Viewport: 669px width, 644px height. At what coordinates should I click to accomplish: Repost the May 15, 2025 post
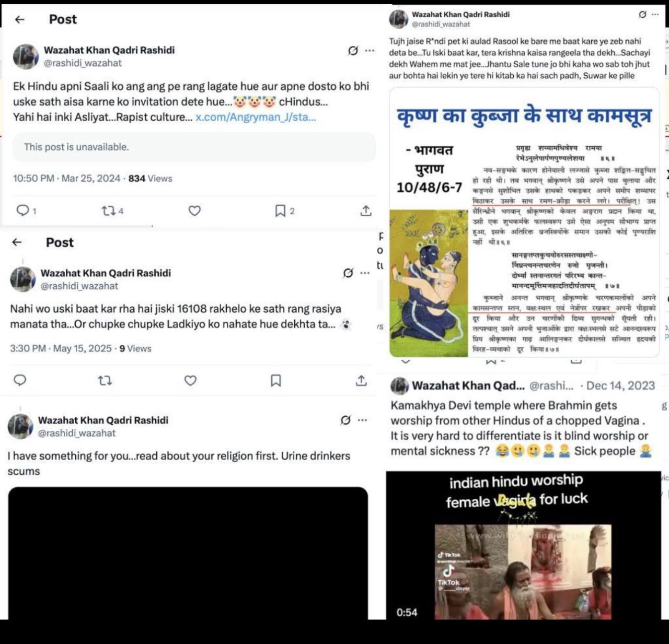105,381
